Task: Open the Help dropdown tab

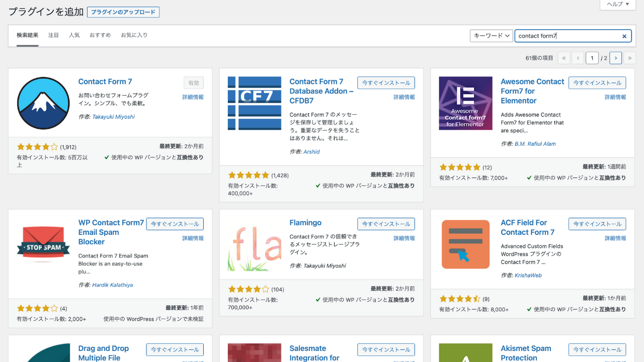Action: pyautogui.click(x=618, y=4)
